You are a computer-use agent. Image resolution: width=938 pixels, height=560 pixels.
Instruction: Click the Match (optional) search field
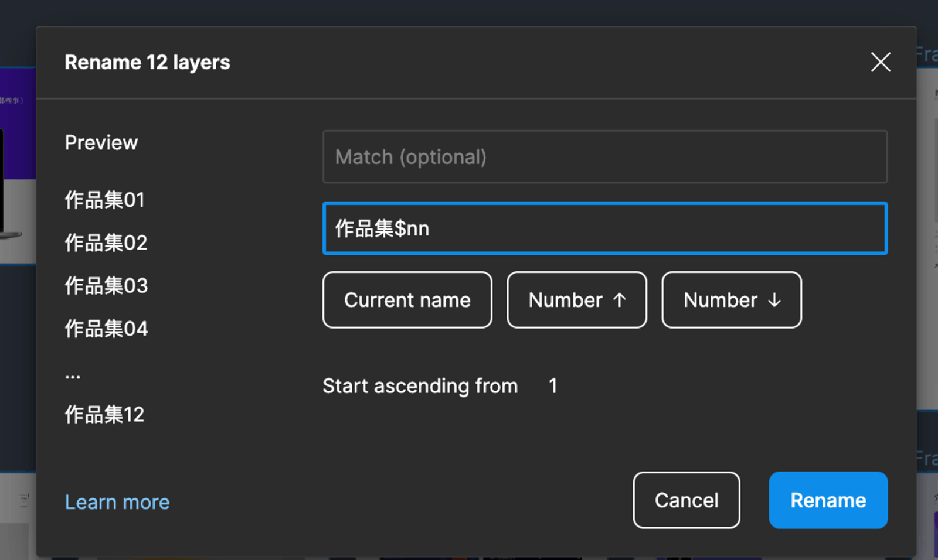coord(604,157)
